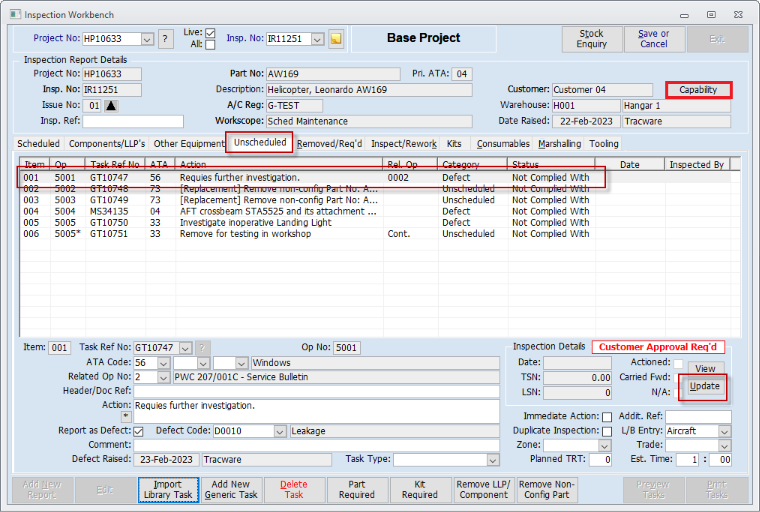
Task: Click the Kit Required button
Action: 420,490
